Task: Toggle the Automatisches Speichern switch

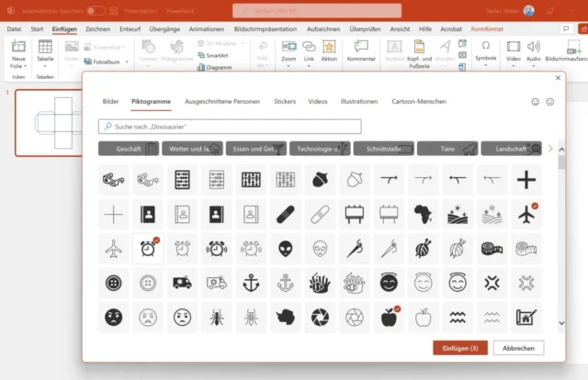Action: [96, 11]
